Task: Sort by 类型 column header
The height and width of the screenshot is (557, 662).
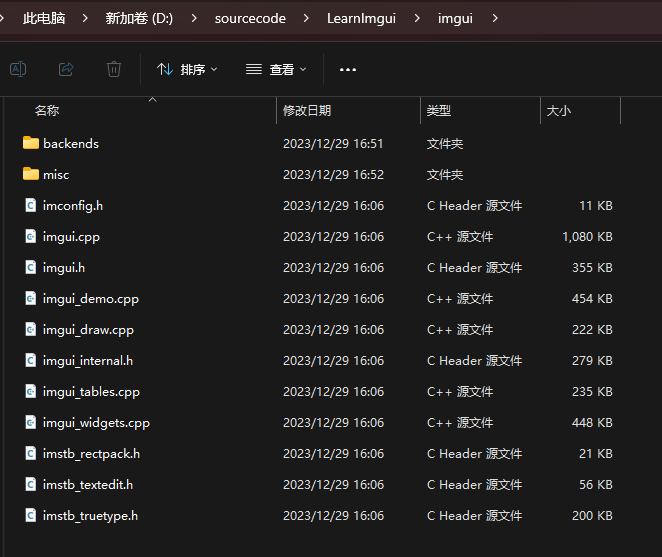Action: coord(439,111)
